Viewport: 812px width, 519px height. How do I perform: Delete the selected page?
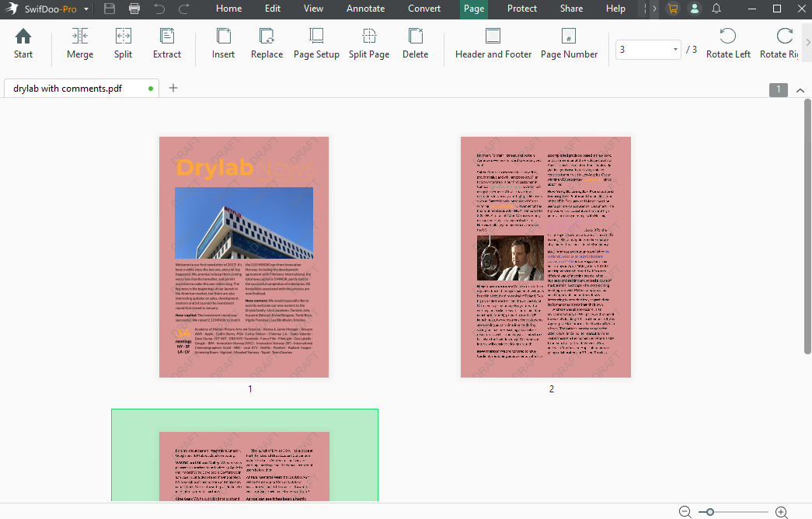pos(415,43)
